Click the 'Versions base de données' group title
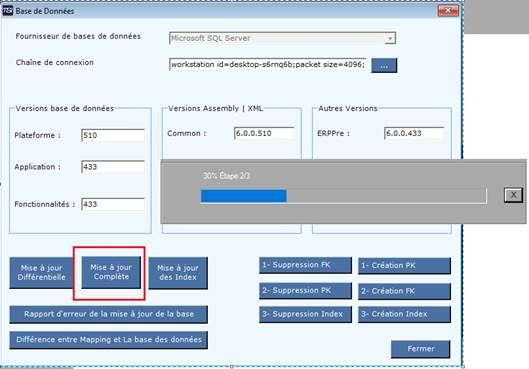The width and height of the screenshot is (529, 369). point(64,108)
